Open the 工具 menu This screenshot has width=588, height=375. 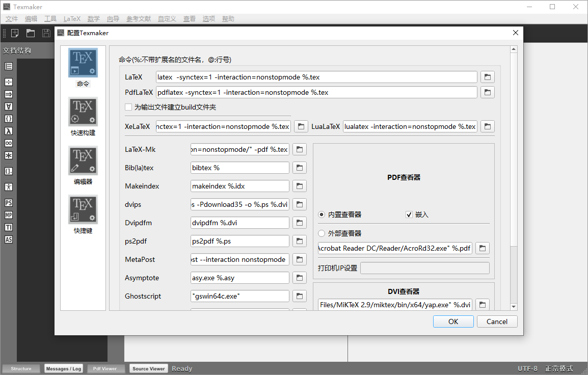pos(50,19)
